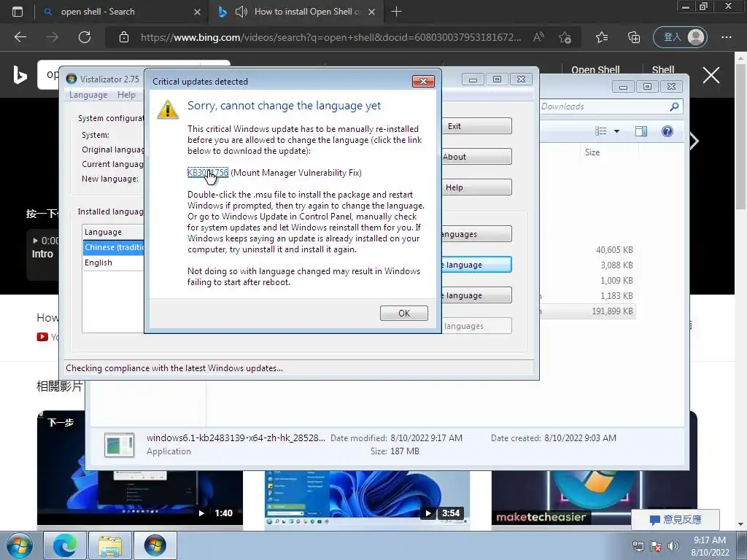
Task: Click the About button in Vistalizator
Action: 476,157
